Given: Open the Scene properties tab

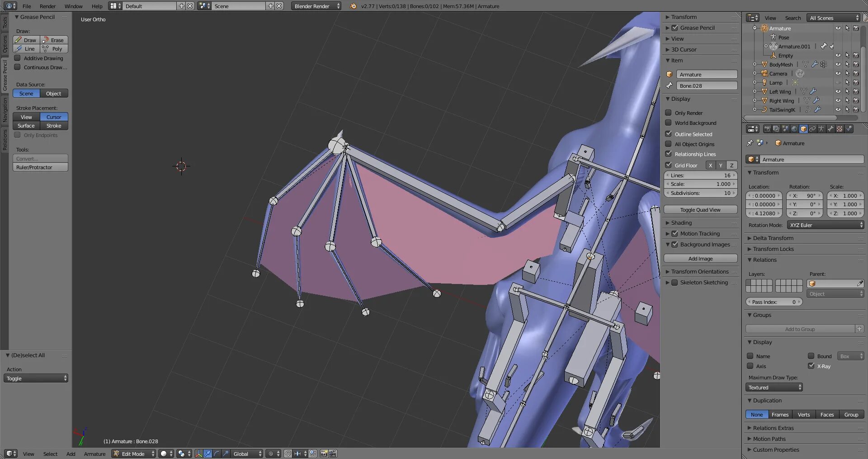Looking at the screenshot, I should pyautogui.click(x=785, y=129).
